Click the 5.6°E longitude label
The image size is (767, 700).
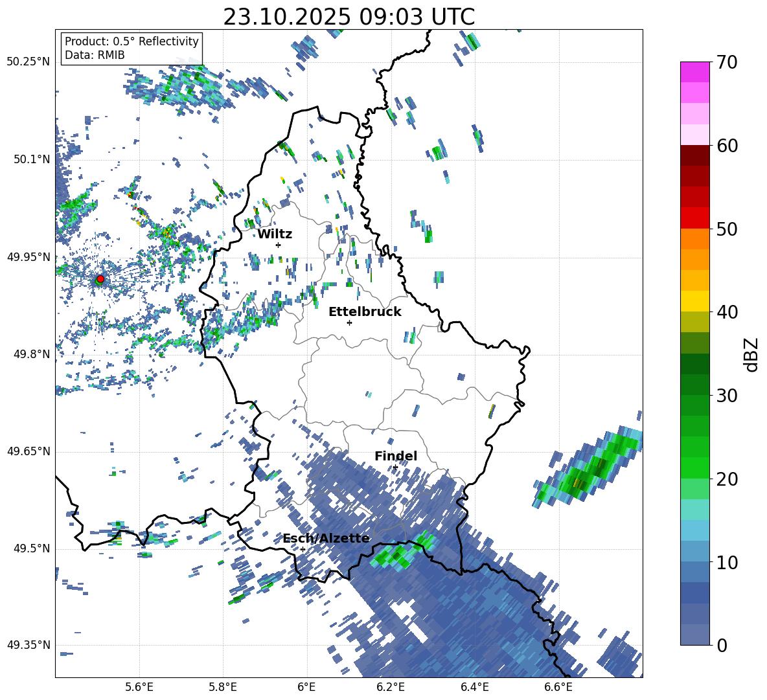point(139,687)
